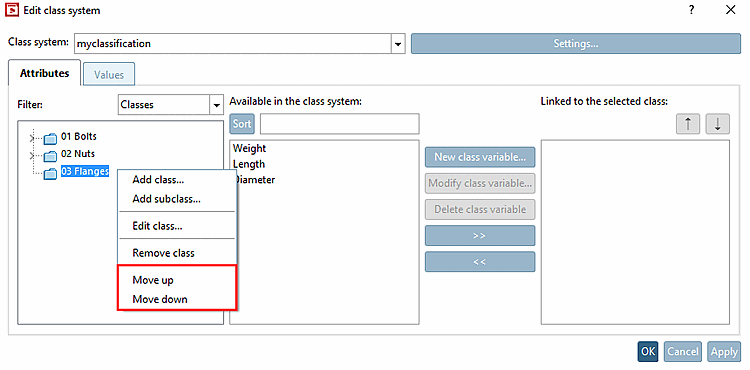Image resolution: width=750 pixels, height=370 pixels.
Task: Select the 01 Bolts class
Action: (78, 137)
